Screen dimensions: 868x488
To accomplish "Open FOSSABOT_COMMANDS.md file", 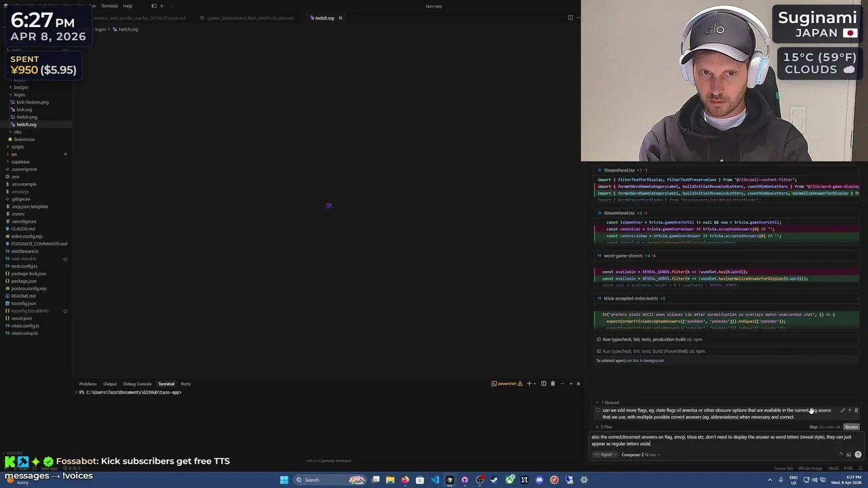I will 39,244.
